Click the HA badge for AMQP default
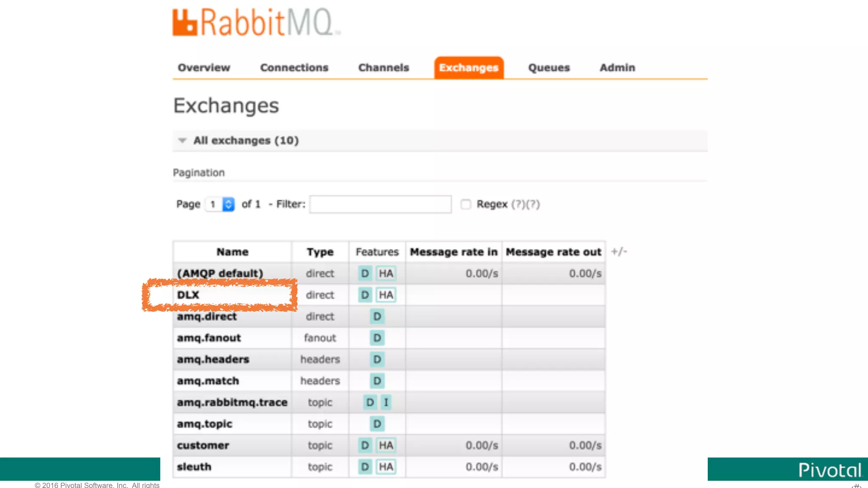This screenshot has height=488, width=868. [x=386, y=274]
